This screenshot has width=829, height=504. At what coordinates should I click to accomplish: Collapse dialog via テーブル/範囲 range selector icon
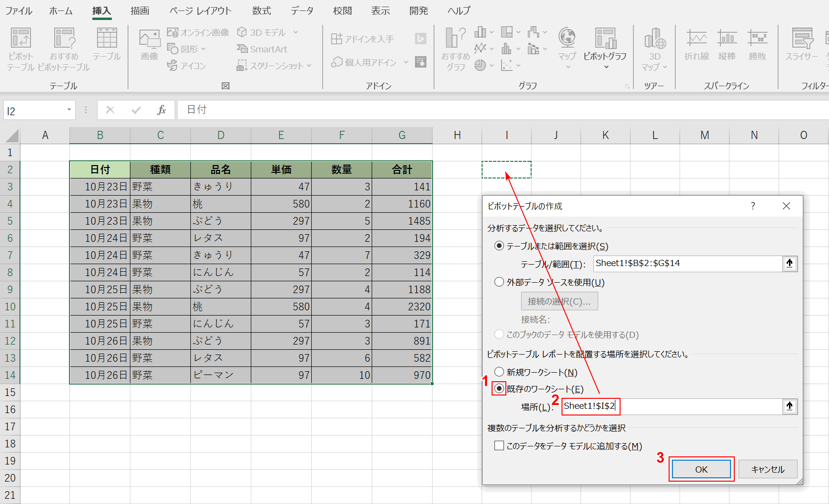click(x=790, y=263)
